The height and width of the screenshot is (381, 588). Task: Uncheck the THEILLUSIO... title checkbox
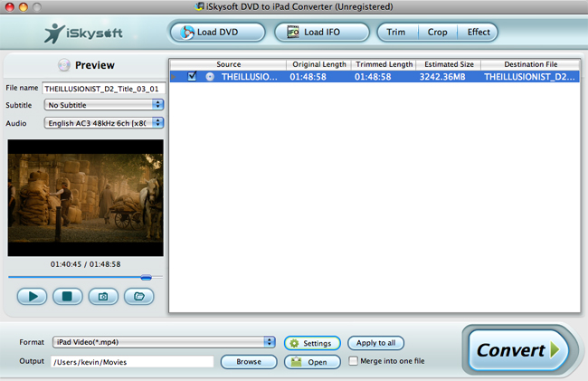(192, 77)
